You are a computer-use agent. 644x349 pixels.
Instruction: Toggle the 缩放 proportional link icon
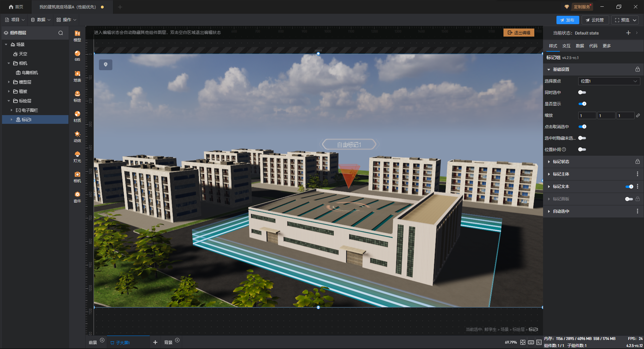coord(638,115)
